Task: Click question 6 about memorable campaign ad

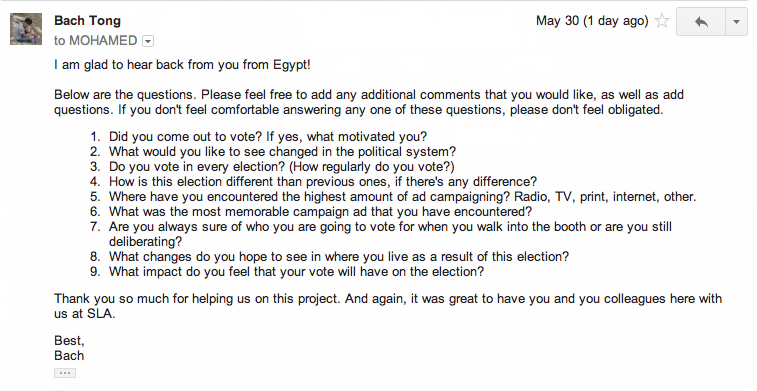Action: pyautogui.click(x=320, y=211)
